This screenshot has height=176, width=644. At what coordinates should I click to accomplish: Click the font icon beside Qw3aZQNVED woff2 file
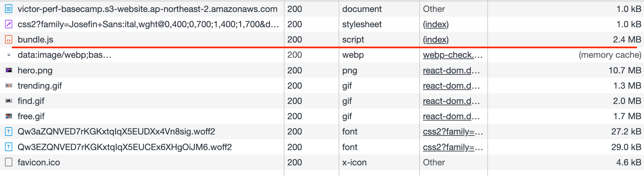9,132
